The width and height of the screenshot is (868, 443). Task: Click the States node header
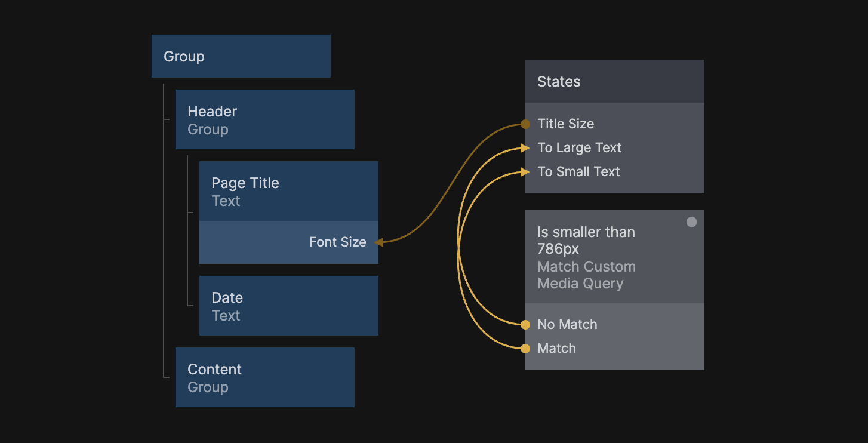tap(614, 81)
